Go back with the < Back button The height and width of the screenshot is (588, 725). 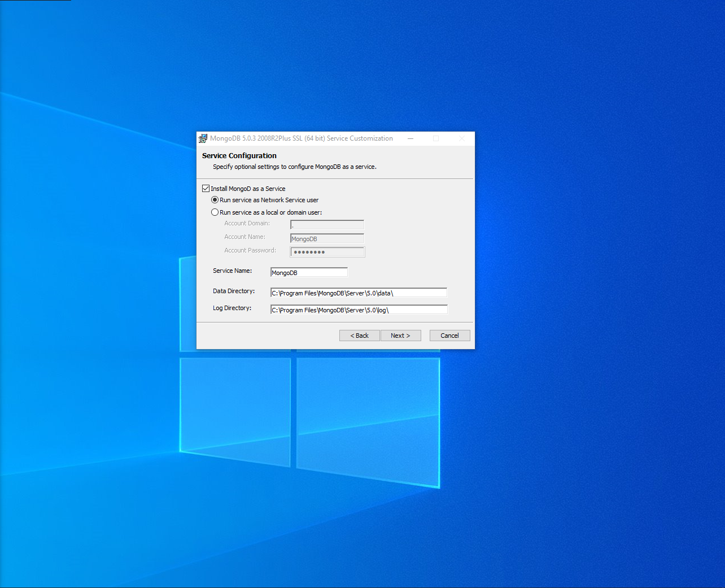pyautogui.click(x=360, y=336)
